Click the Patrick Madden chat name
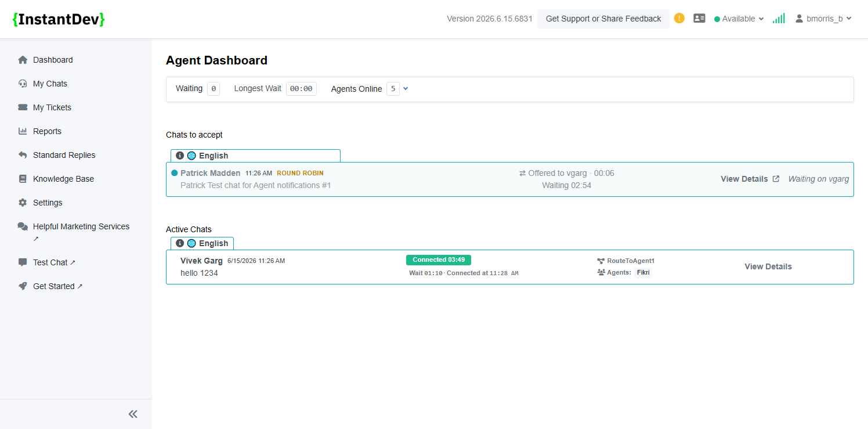The image size is (868, 429). click(210, 173)
